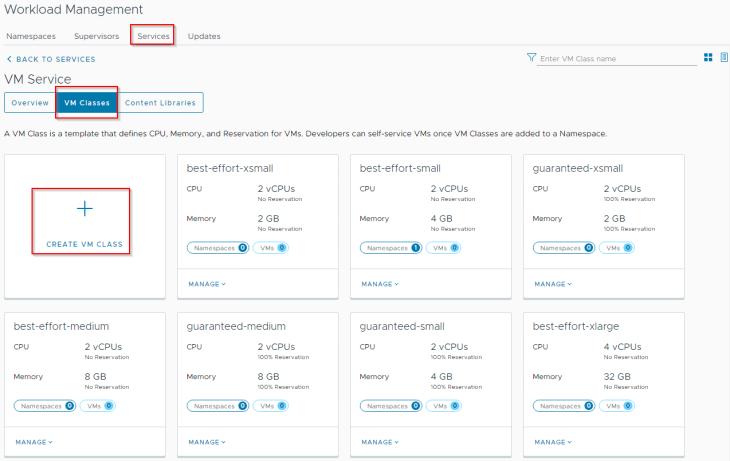
Task: Click Namespaces badge on guaranteed-medium
Action: [218, 406]
